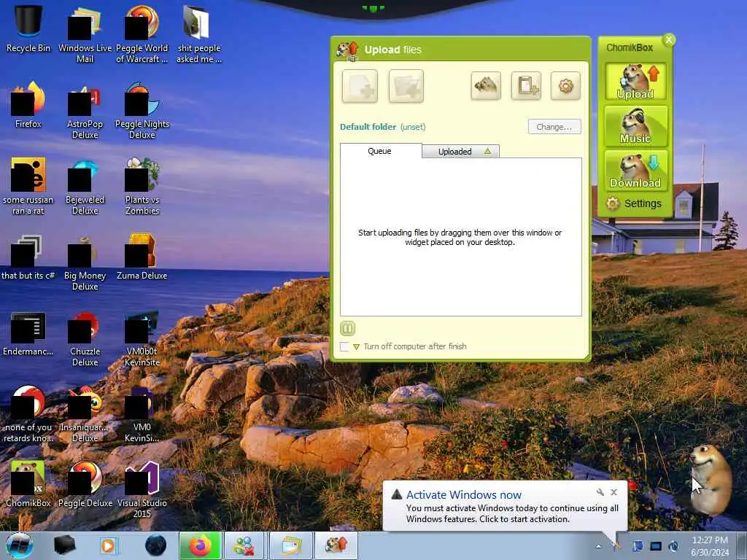Image resolution: width=747 pixels, height=560 pixels.
Task: Close the ChomikBox widget with green X
Action: coord(669,39)
